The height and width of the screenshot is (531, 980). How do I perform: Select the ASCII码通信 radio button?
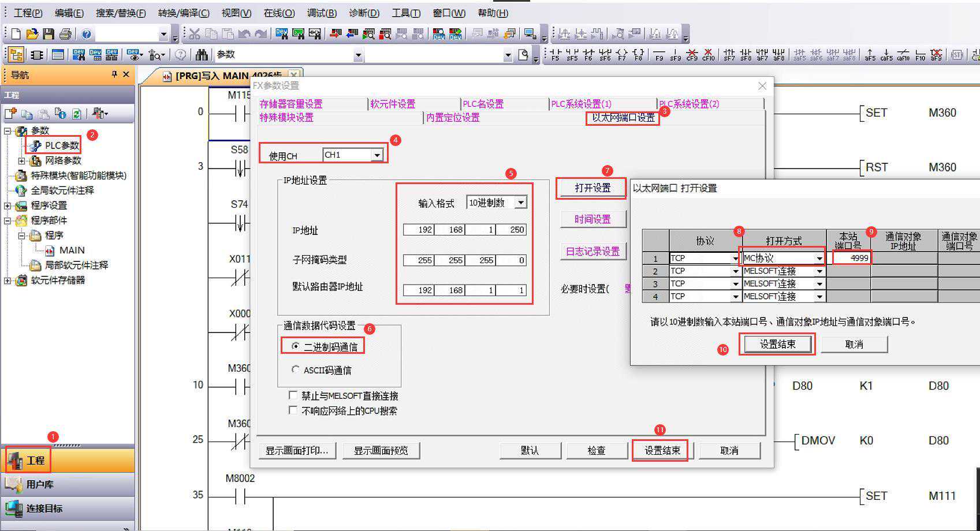296,369
